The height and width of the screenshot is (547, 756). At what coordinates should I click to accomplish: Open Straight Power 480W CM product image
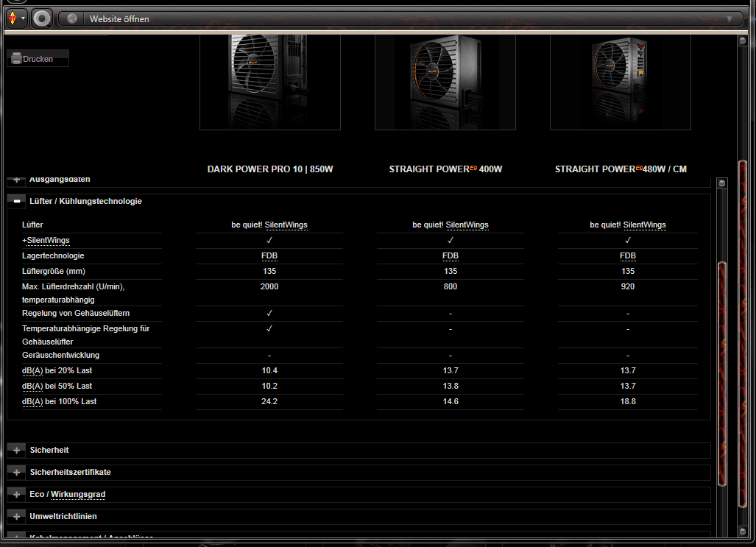[620, 82]
